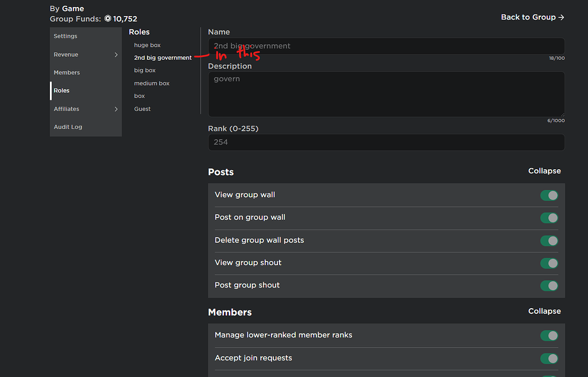Screen dimensions: 588x377
Task: Collapse the Posts permissions section
Action: tap(544, 170)
